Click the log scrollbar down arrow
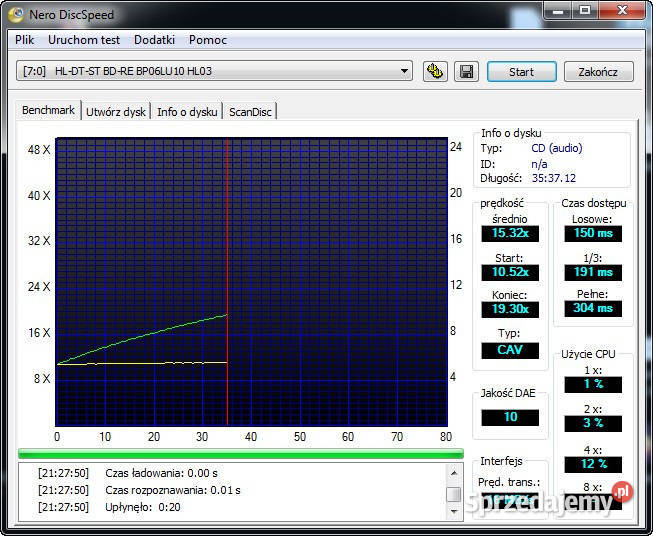This screenshot has width=653, height=536. coord(454,511)
